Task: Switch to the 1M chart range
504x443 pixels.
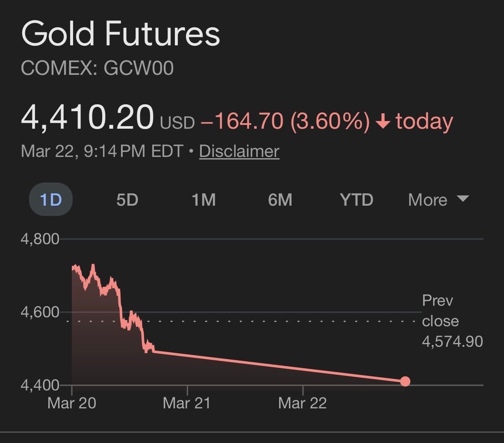Action: [x=203, y=200]
